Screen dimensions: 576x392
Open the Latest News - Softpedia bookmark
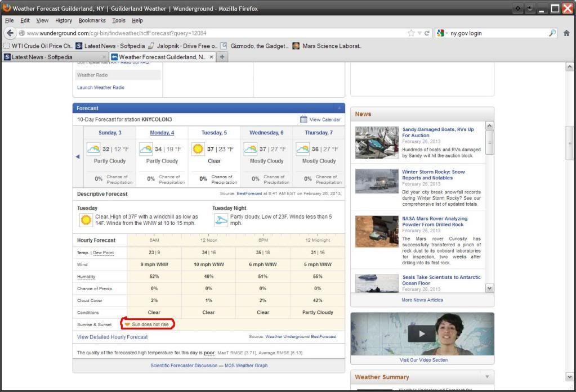coord(110,46)
